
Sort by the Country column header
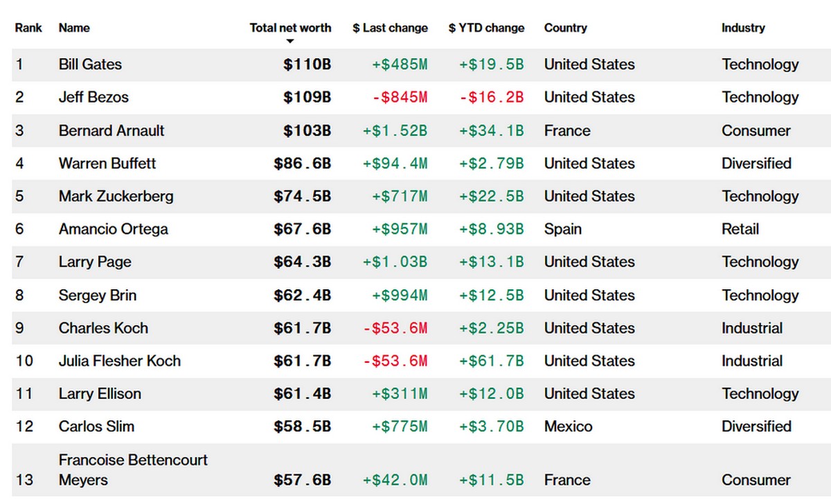(565, 28)
